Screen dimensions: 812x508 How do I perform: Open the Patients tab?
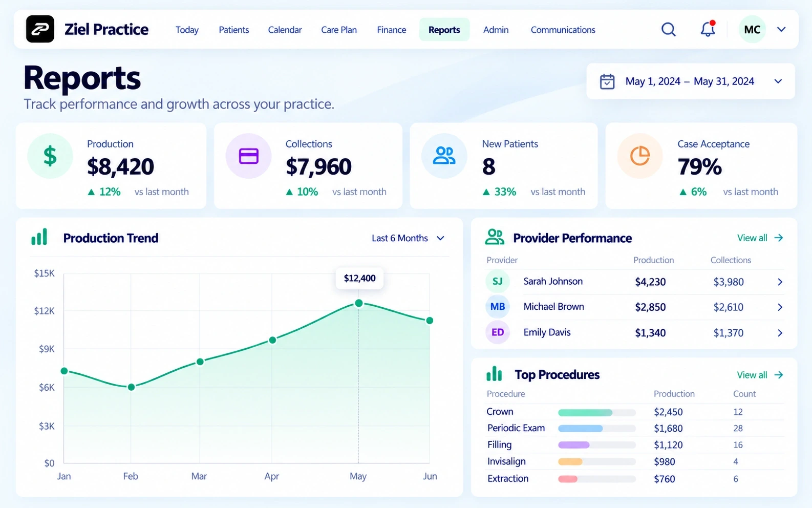(x=234, y=30)
